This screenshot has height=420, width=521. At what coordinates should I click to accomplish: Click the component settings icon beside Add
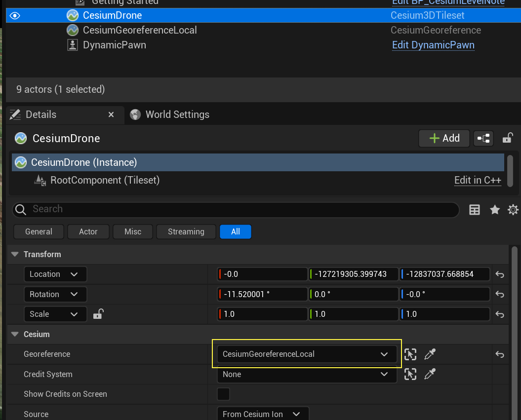tap(483, 138)
